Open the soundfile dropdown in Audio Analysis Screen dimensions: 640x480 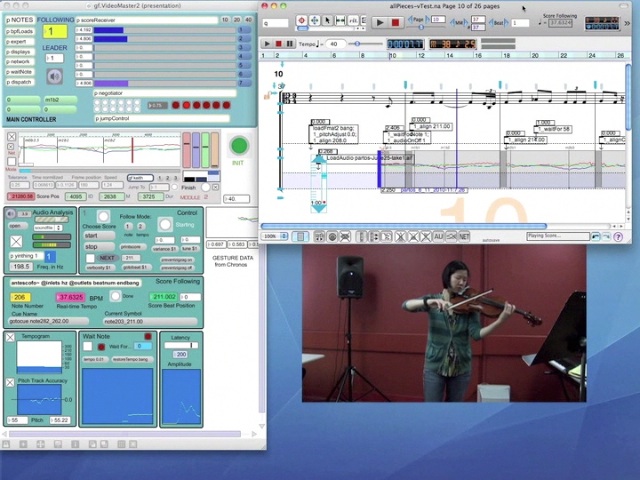[46, 228]
